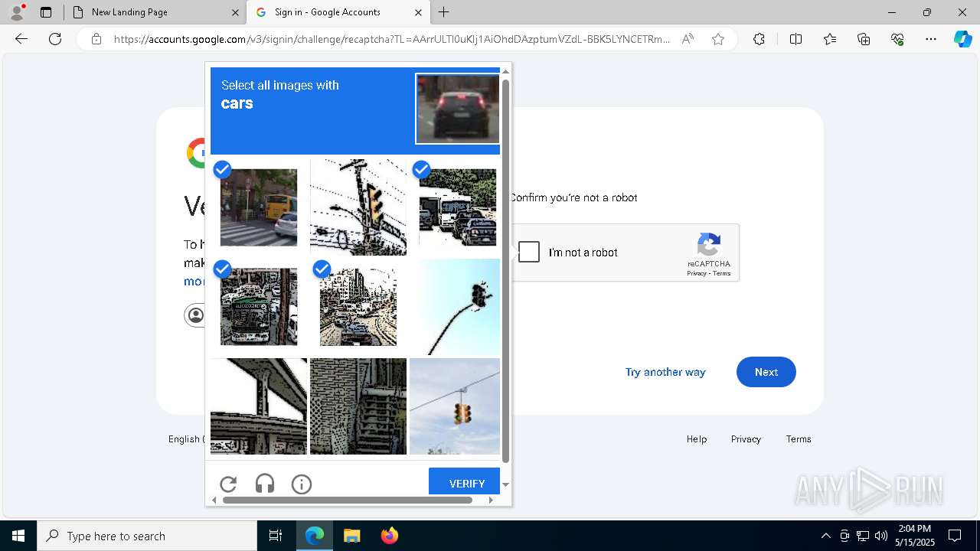Click the taskbar search box
Screen dimensions: 980x551
(147, 536)
